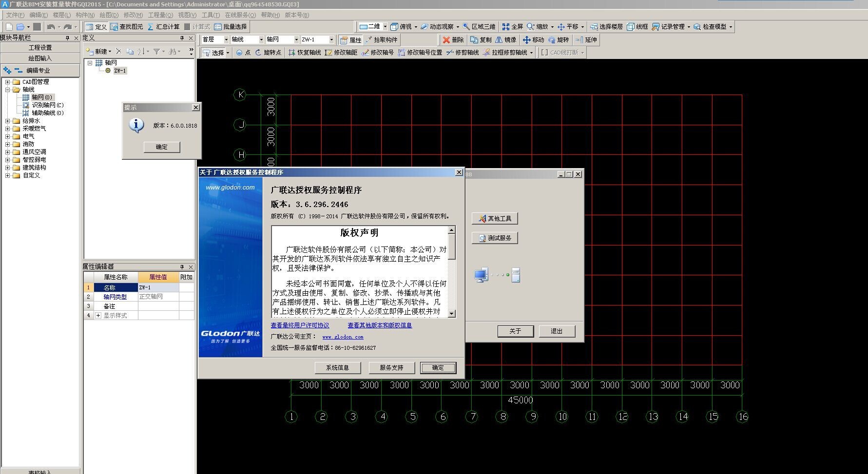868x474 pixels.
Task: Select the 镜像 mirror tool
Action: click(x=505, y=40)
